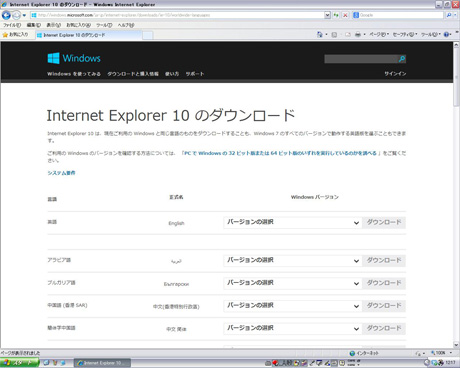Screen dimensions: 460x368
Task: Click ダウンロード button for アラビア語 row
Action: (384, 260)
